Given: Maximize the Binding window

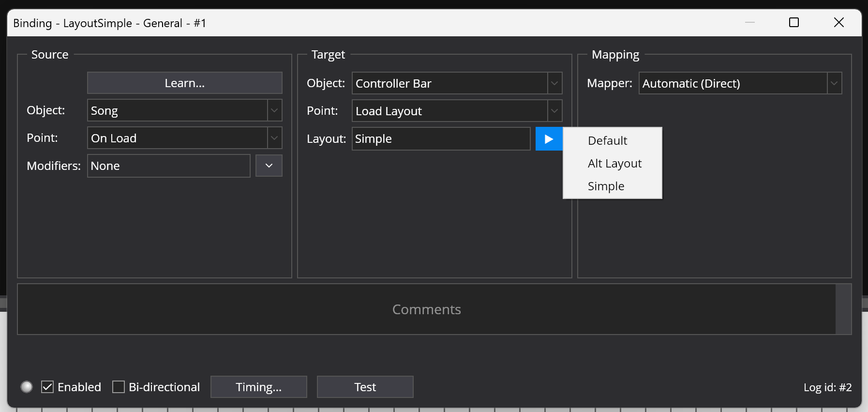Looking at the screenshot, I should tap(793, 23).
